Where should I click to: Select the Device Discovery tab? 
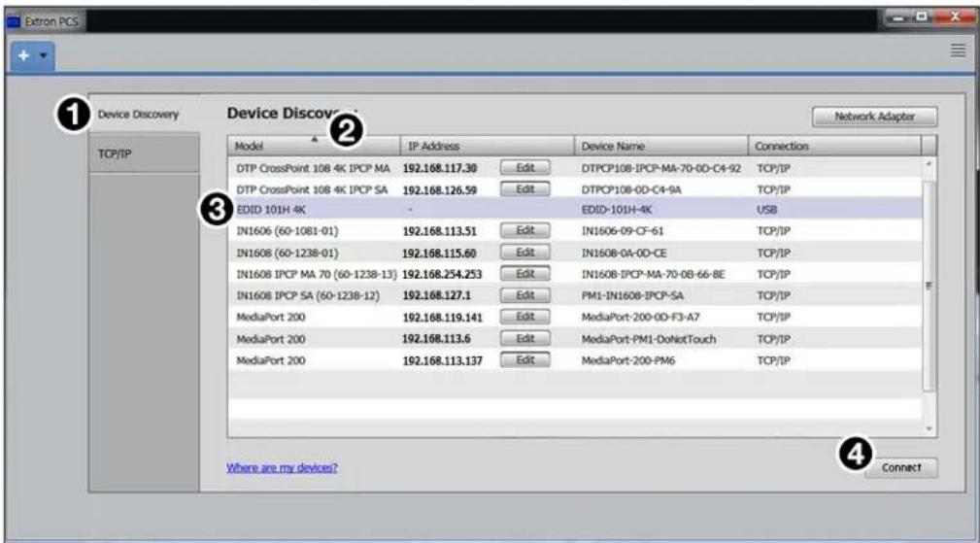coord(145,115)
